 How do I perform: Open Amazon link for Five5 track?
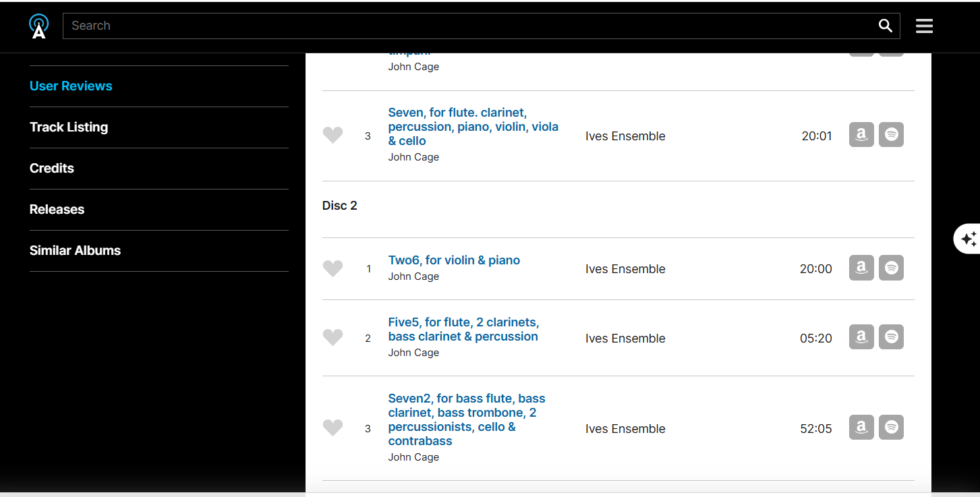pos(861,337)
